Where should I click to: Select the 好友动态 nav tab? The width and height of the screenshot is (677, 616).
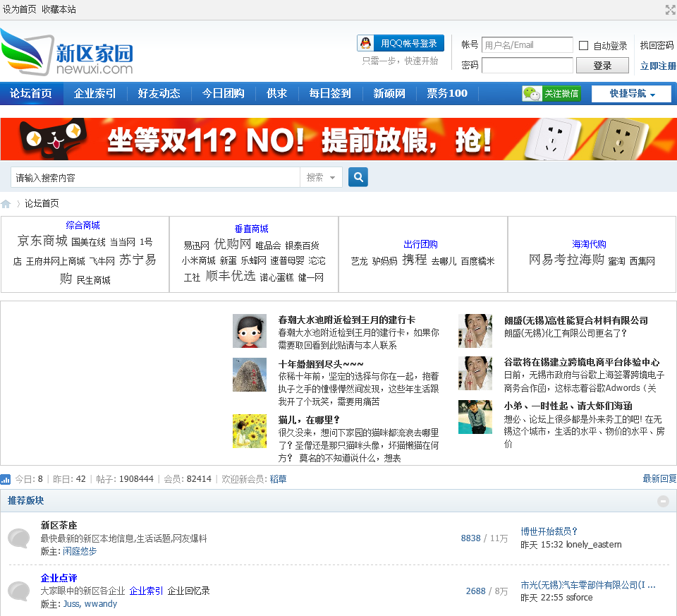[x=159, y=93]
